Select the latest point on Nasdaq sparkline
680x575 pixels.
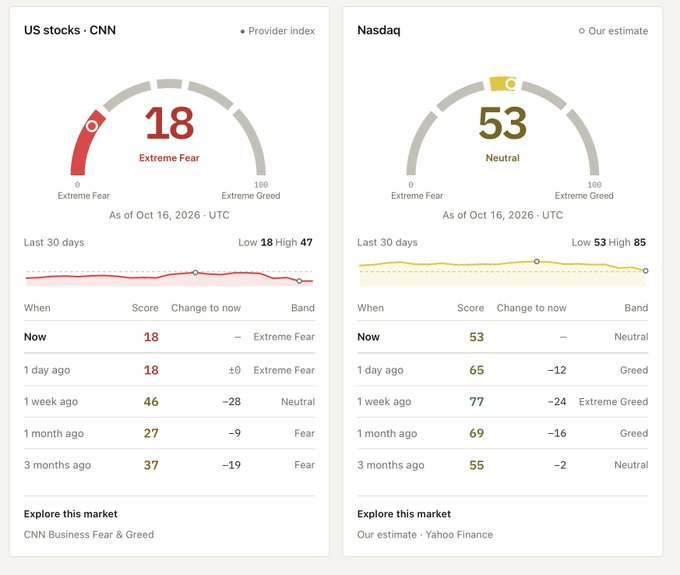[x=645, y=271]
